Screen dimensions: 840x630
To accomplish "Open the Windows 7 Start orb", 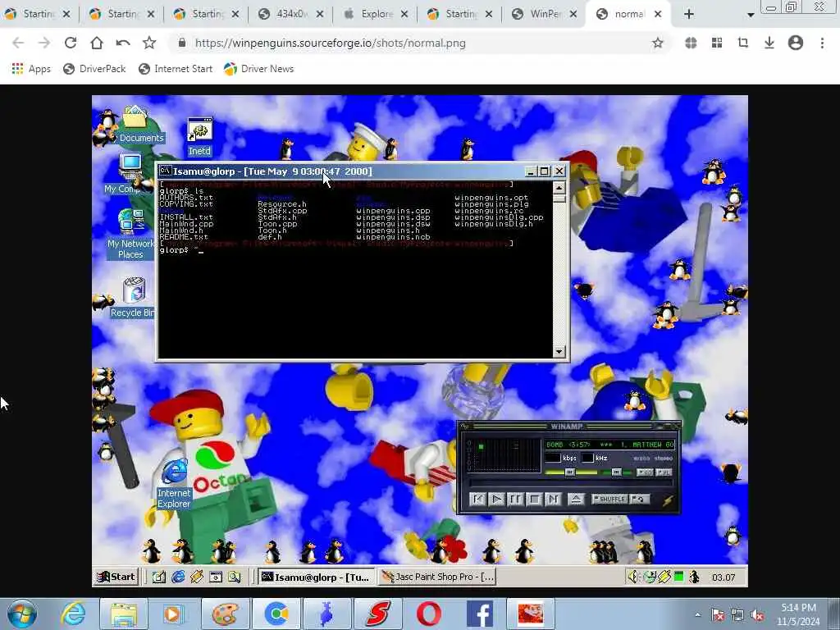I will point(22,614).
